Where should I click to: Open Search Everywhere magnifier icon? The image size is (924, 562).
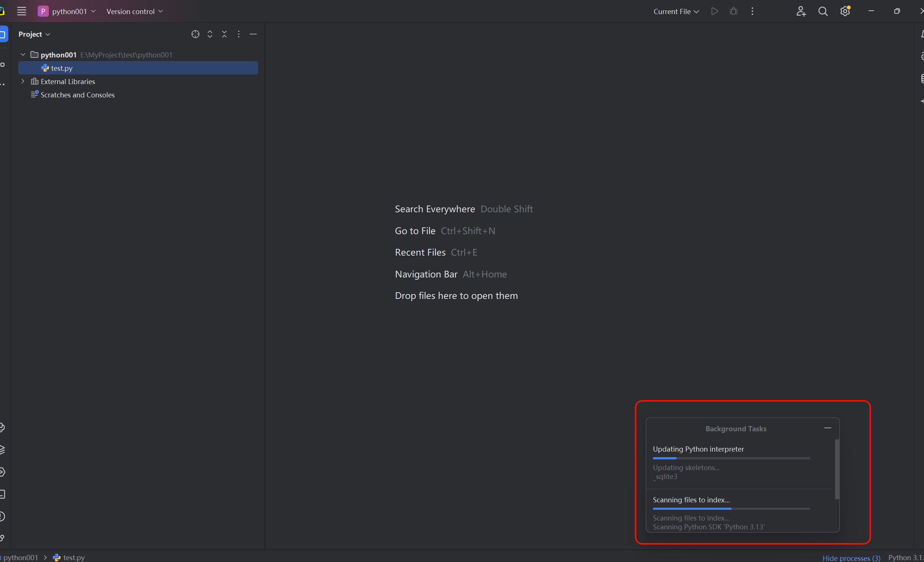(x=823, y=11)
